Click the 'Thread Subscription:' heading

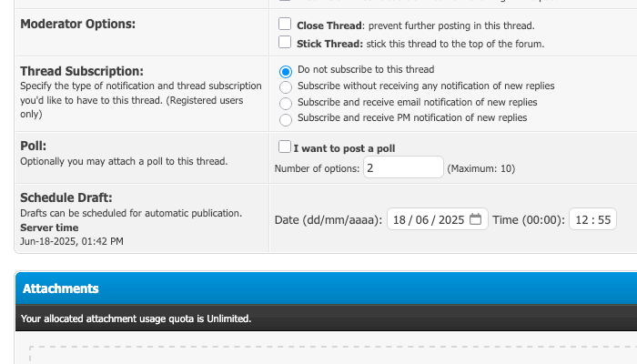[82, 71]
